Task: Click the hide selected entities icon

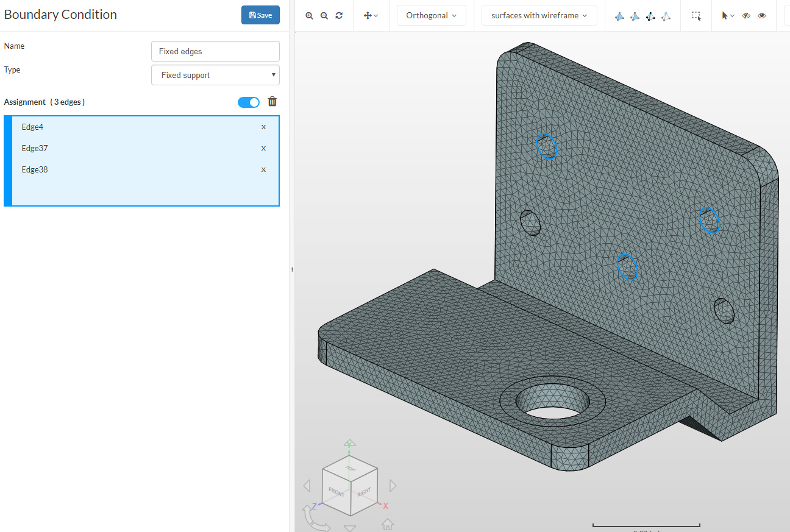Action: 746,15
